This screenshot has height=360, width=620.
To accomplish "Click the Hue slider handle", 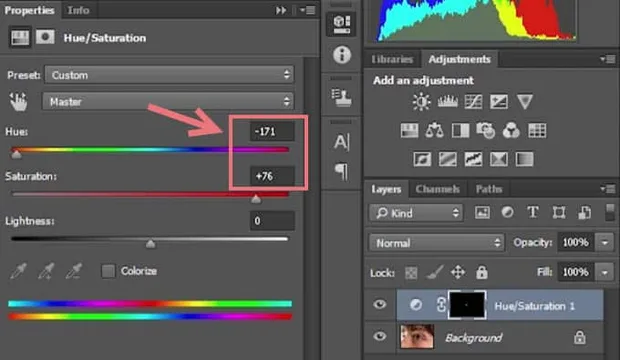I will click(16, 155).
